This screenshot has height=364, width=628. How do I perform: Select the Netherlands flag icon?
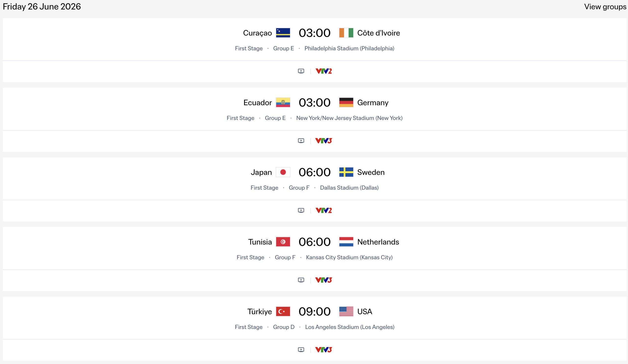point(346,242)
